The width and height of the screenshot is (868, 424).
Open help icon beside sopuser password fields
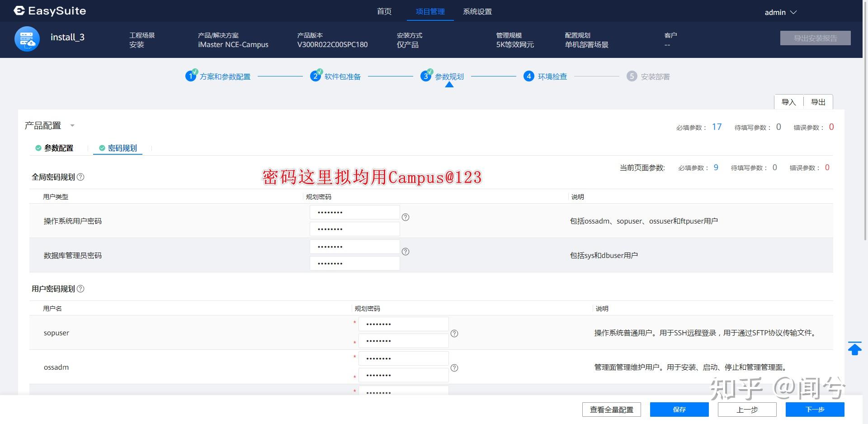pyautogui.click(x=454, y=333)
